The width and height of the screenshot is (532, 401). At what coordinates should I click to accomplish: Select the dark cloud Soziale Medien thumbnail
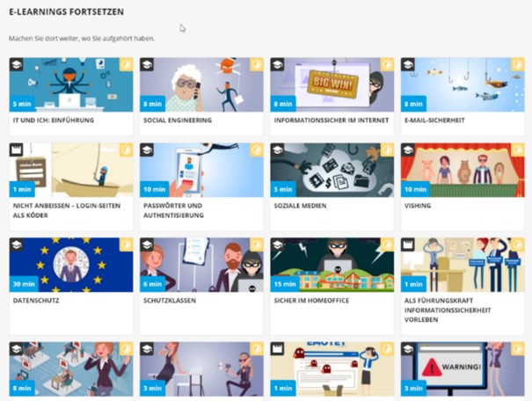[x=332, y=170]
